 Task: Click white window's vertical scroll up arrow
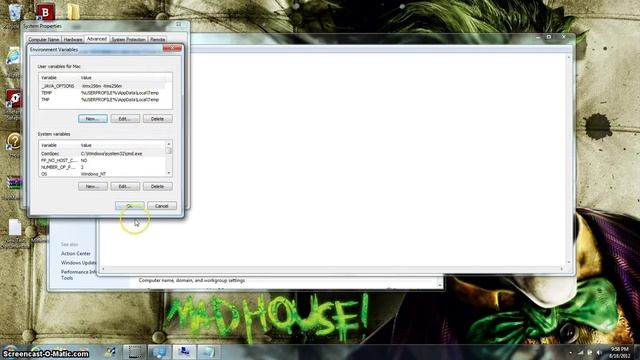569,58
